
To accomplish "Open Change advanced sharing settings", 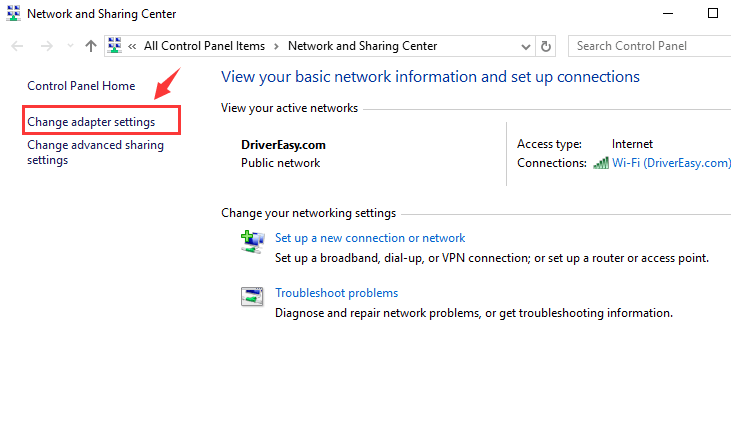I will coord(96,152).
